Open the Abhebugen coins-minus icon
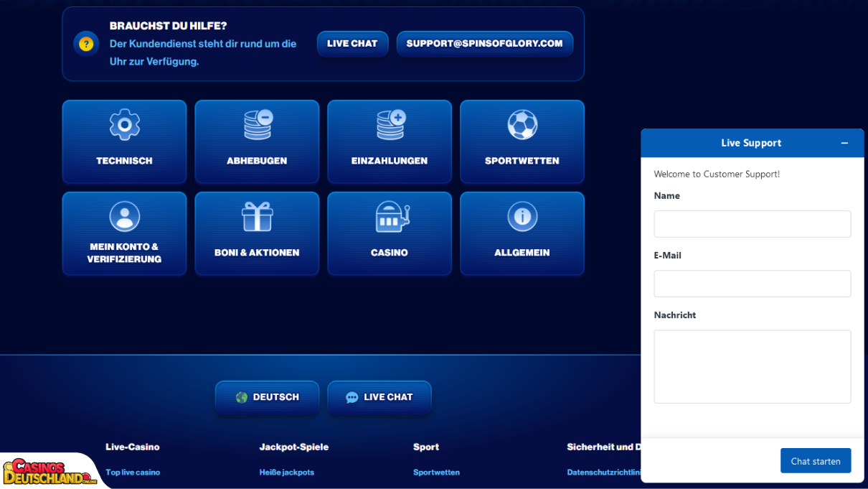This screenshot has width=868, height=489. click(x=258, y=125)
